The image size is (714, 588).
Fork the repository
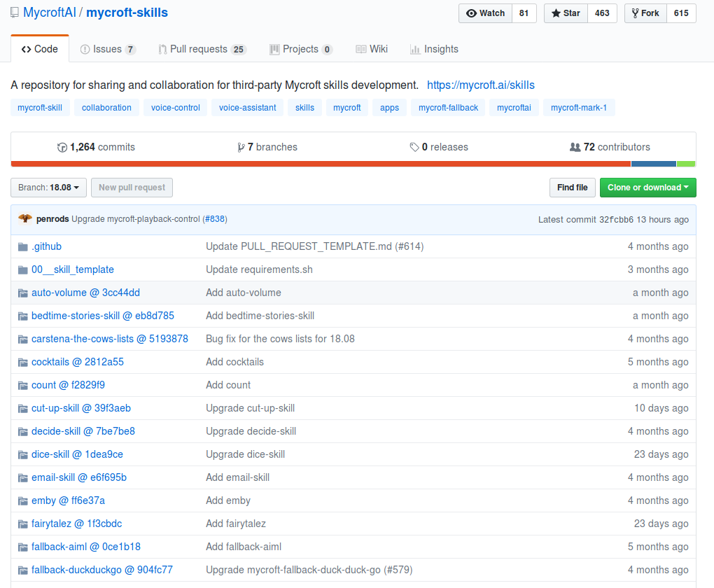pyautogui.click(x=645, y=13)
